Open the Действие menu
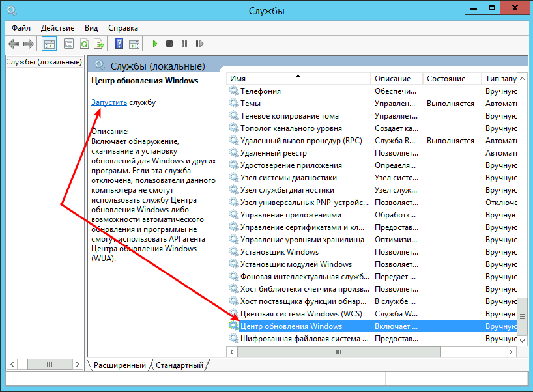 coord(57,28)
